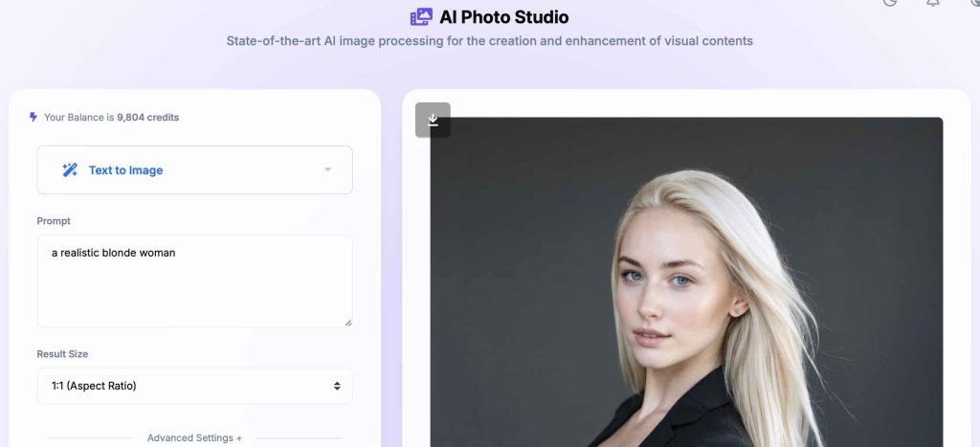980x447 pixels.
Task: Click the Result Size label
Action: pos(62,354)
